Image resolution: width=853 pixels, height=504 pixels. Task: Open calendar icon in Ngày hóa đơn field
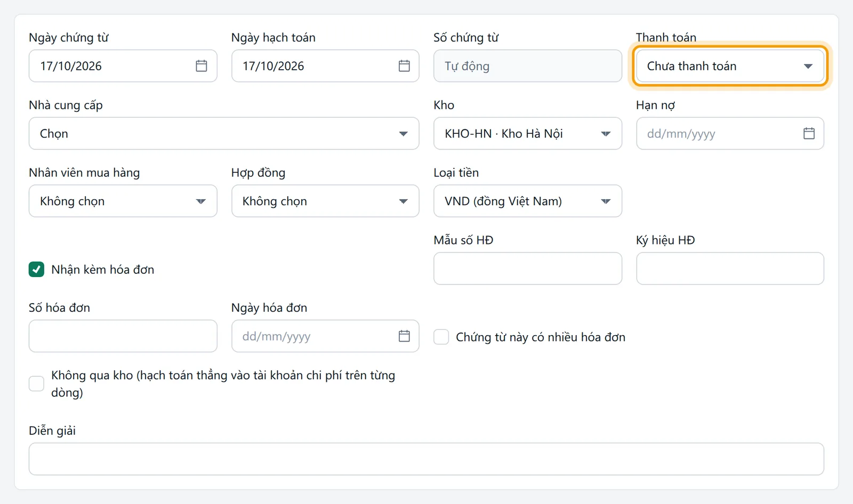click(404, 336)
